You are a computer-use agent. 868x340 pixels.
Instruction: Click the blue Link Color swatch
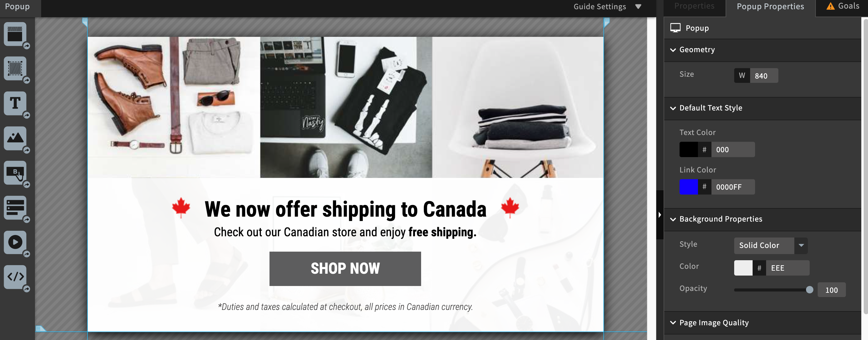[x=688, y=187]
